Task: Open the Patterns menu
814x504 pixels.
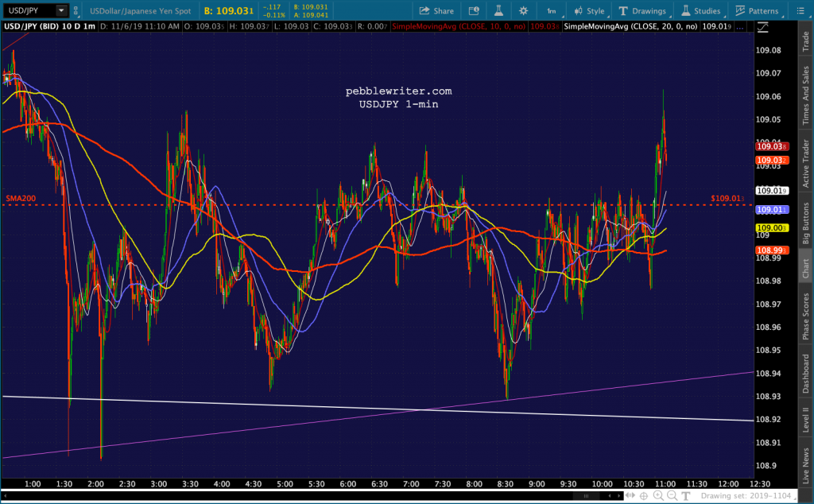Action: pos(758,10)
